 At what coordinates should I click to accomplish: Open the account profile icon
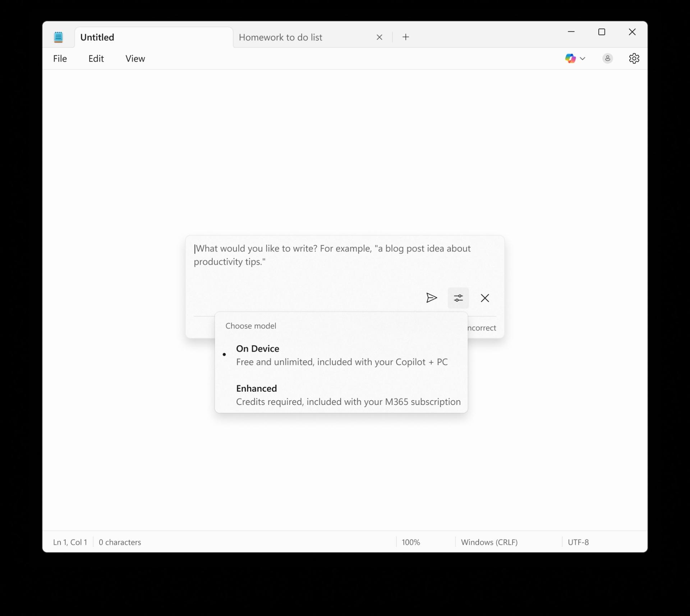607,58
